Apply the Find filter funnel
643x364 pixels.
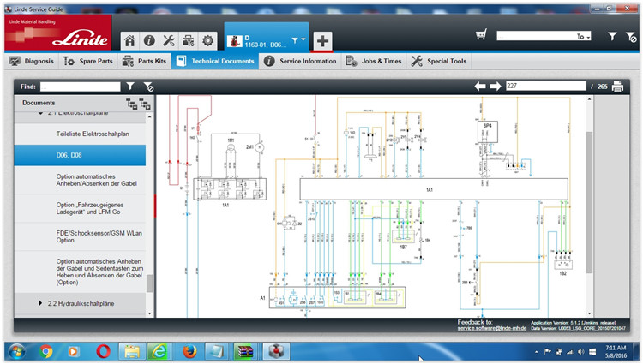(130, 86)
